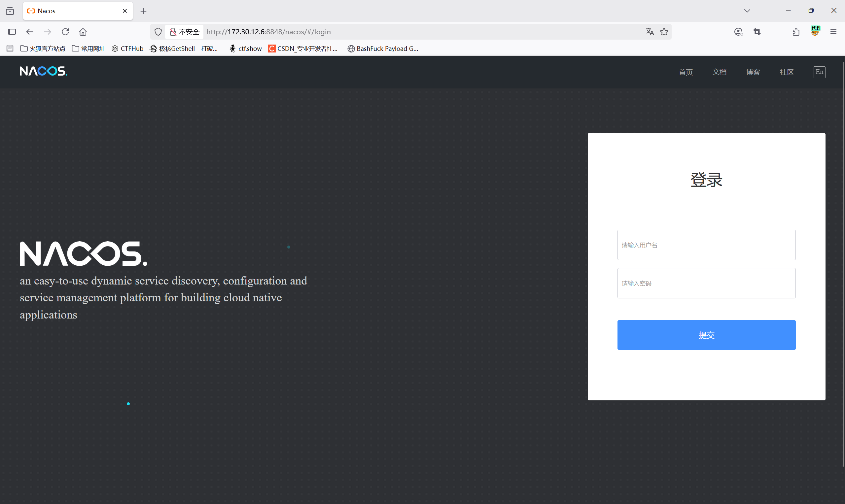This screenshot has width=845, height=504.
Task: Click the leftmost bookmarks toolbar icon
Action: coord(10,49)
